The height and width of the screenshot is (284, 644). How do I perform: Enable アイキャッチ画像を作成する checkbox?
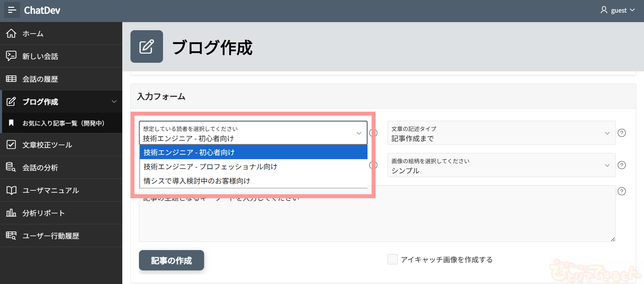393,259
